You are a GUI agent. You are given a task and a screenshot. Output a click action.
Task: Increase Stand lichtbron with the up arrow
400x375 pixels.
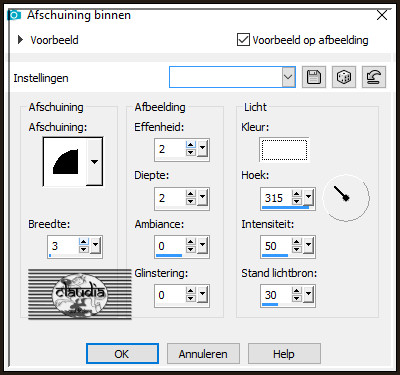pos(297,291)
